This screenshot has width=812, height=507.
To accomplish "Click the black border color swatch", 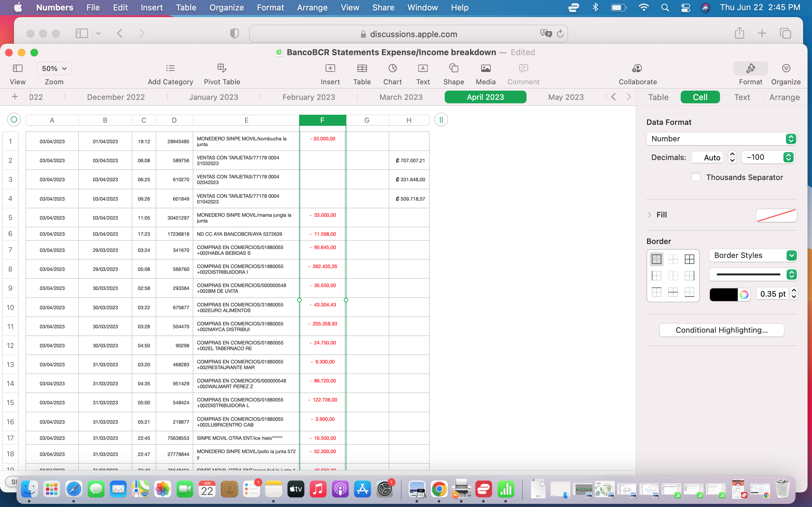I will pos(724,294).
